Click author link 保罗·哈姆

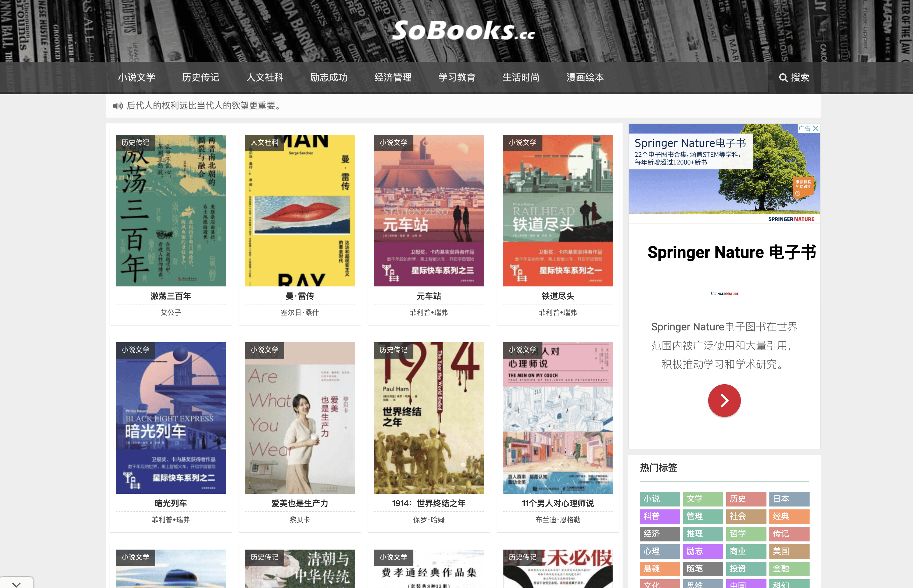click(429, 520)
